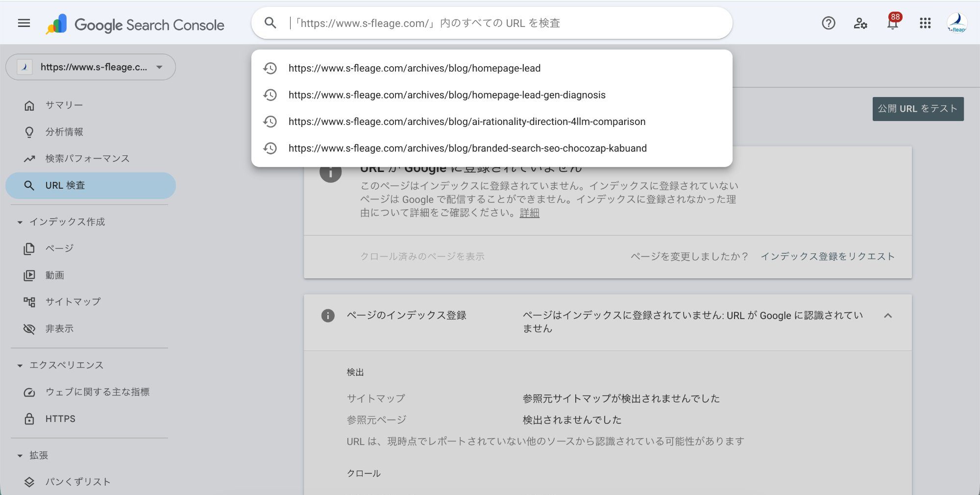
Task: Open the Google apps grid
Action: coord(925,23)
